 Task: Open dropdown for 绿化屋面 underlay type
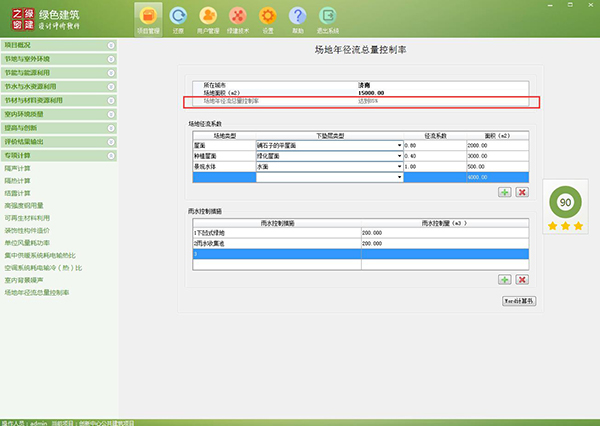[399, 156]
